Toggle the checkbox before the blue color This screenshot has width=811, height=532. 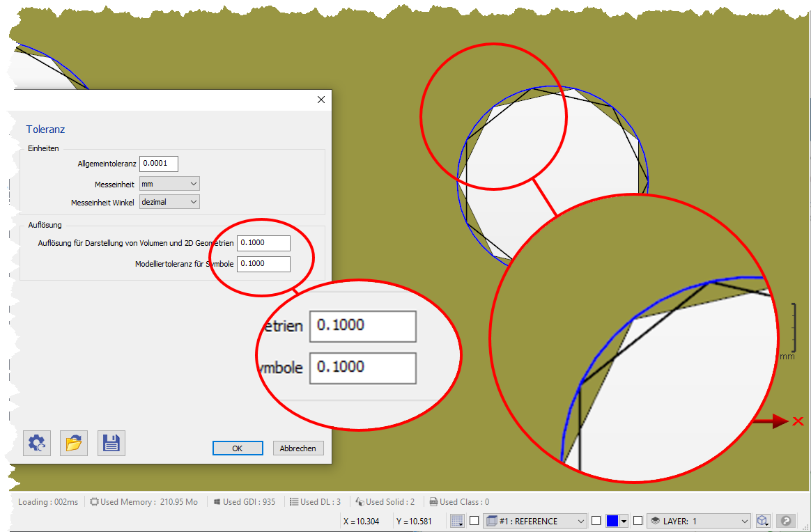pyautogui.click(x=596, y=521)
